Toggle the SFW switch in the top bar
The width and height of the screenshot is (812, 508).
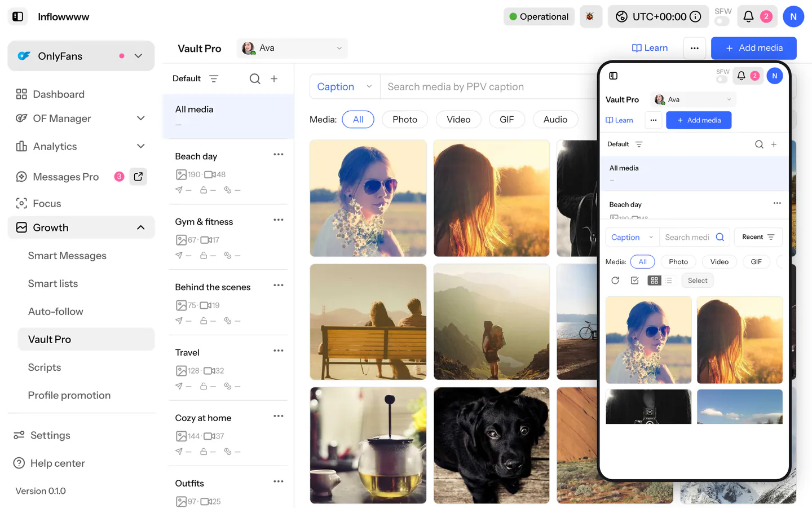pyautogui.click(x=722, y=21)
